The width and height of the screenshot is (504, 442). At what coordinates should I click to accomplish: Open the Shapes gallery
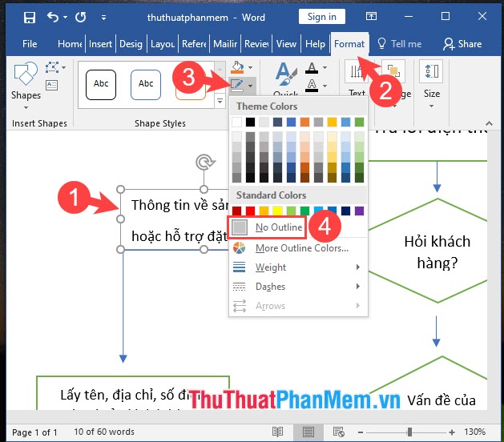pos(26,85)
